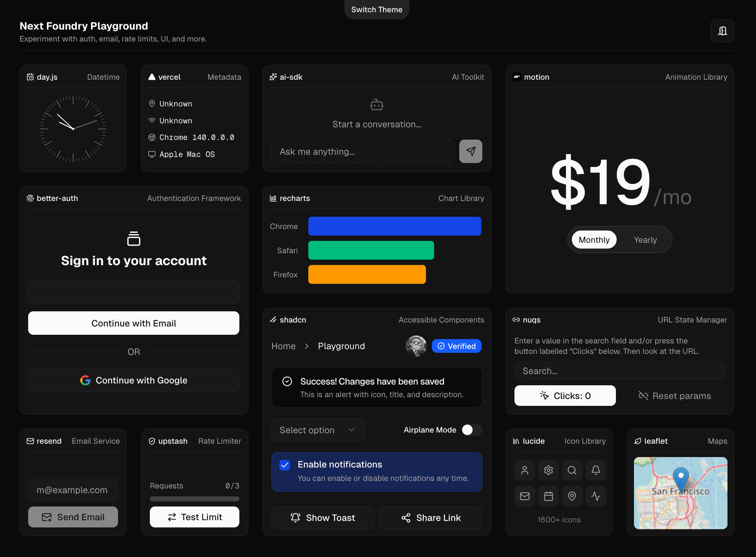The width and height of the screenshot is (756, 557).
Task: Click the activity pulse icon in lucide
Action: click(x=596, y=496)
